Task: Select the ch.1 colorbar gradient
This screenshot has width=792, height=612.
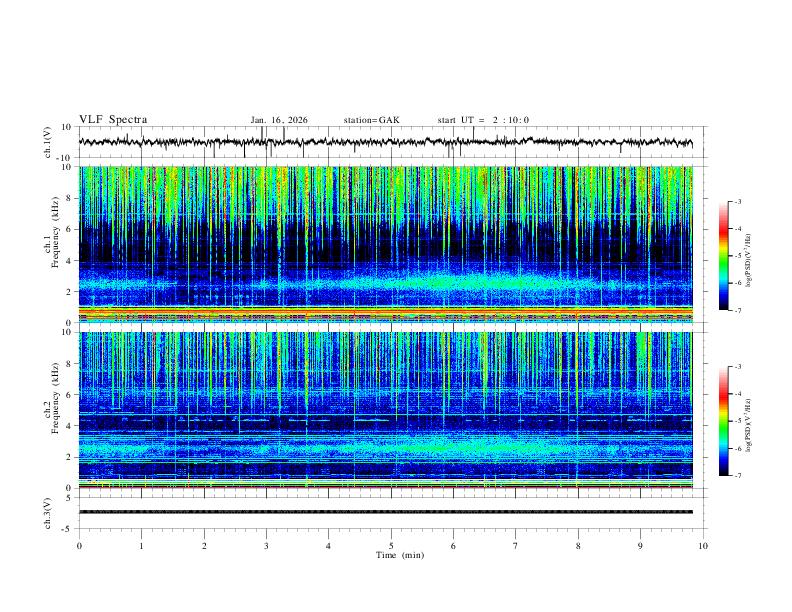Action: click(x=724, y=256)
